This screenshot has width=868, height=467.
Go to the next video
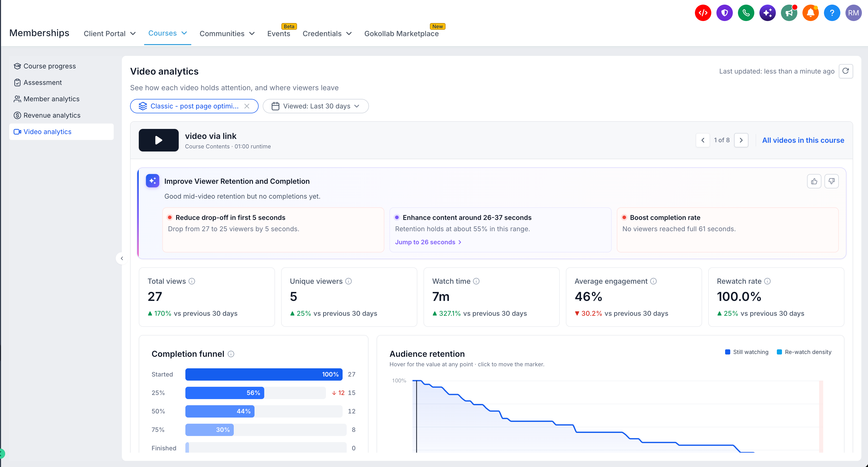click(x=741, y=140)
